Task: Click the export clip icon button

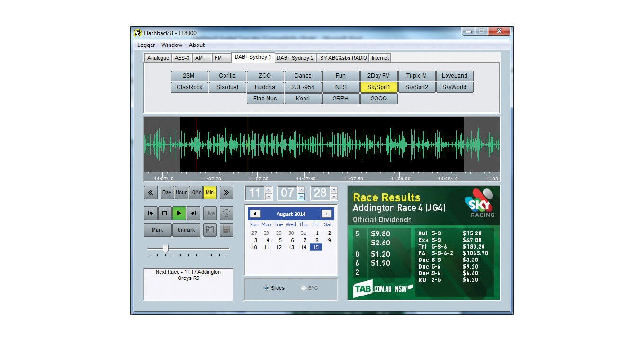Action: click(210, 230)
